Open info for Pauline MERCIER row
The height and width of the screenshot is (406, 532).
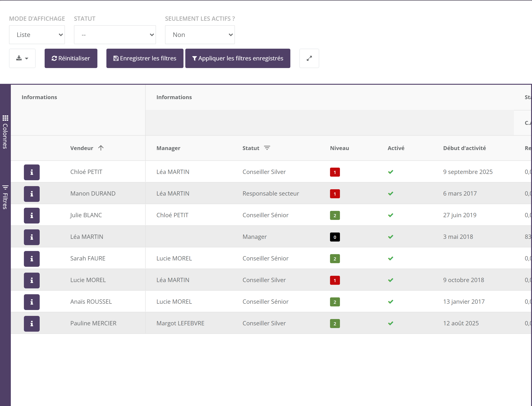pyautogui.click(x=32, y=324)
